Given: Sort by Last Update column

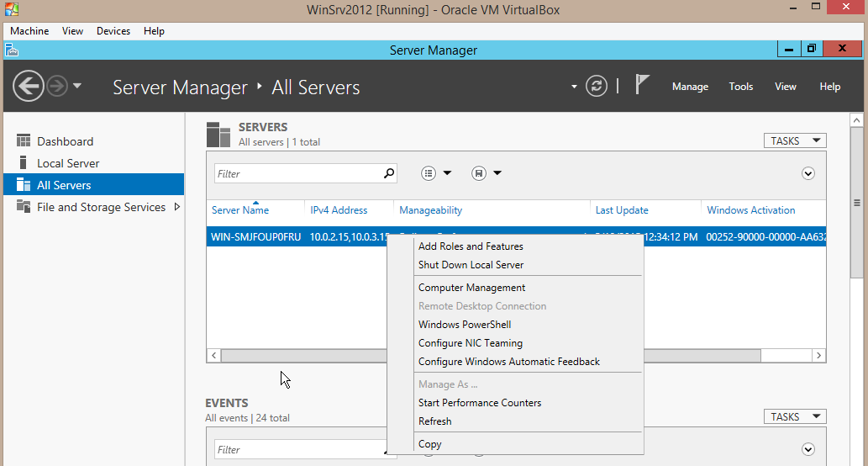Looking at the screenshot, I should 622,210.
